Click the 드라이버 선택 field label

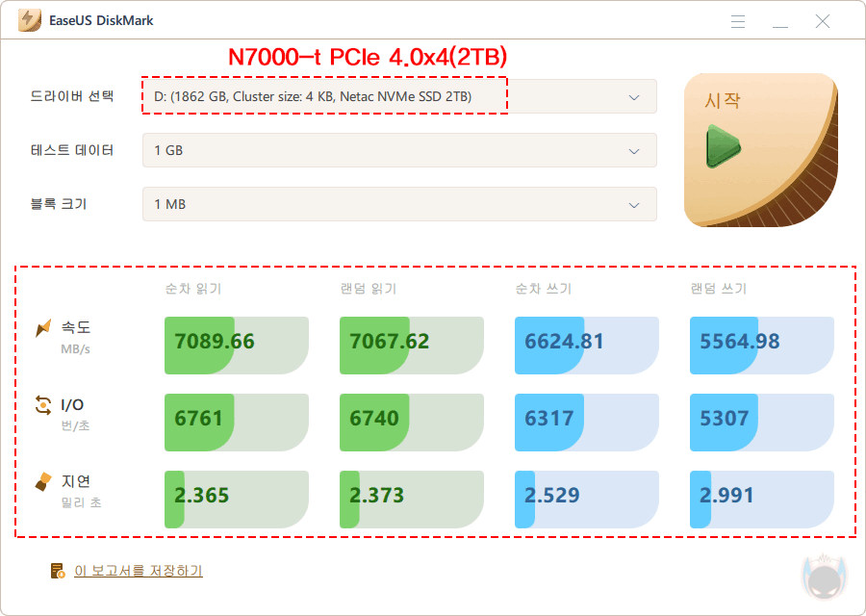[x=72, y=96]
